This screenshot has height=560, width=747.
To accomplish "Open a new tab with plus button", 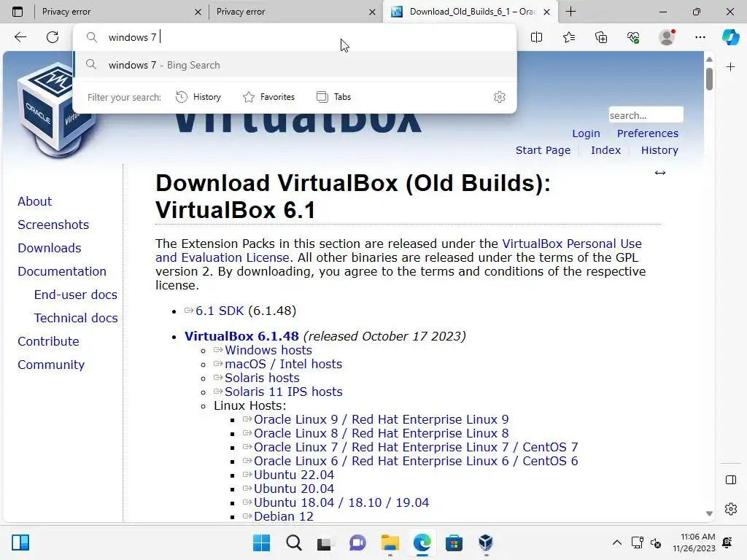I will click(570, 12).
